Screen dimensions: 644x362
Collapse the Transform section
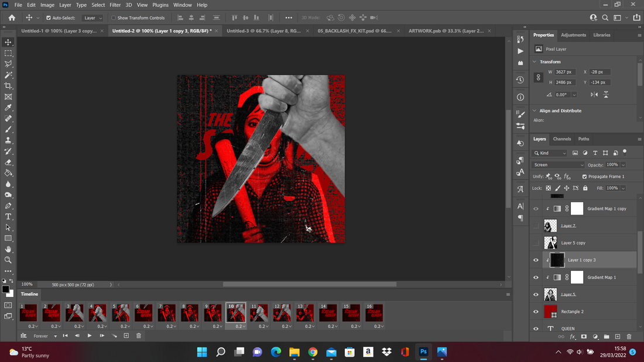pos(535,61)
